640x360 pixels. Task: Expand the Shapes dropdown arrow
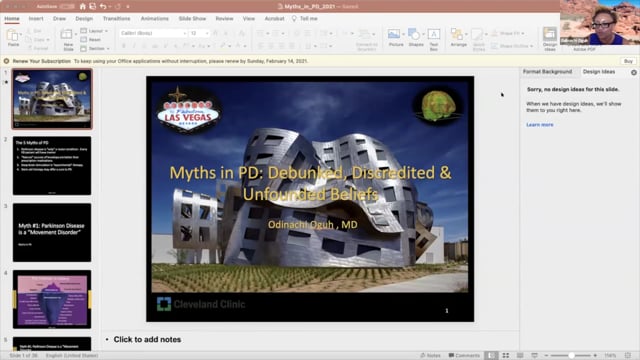pos(423,34)
